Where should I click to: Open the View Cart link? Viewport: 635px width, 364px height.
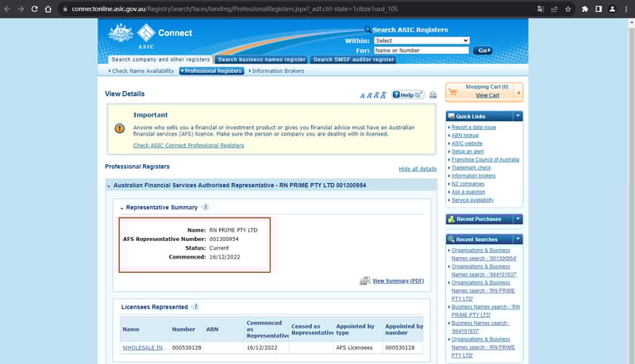pos(487,95)
